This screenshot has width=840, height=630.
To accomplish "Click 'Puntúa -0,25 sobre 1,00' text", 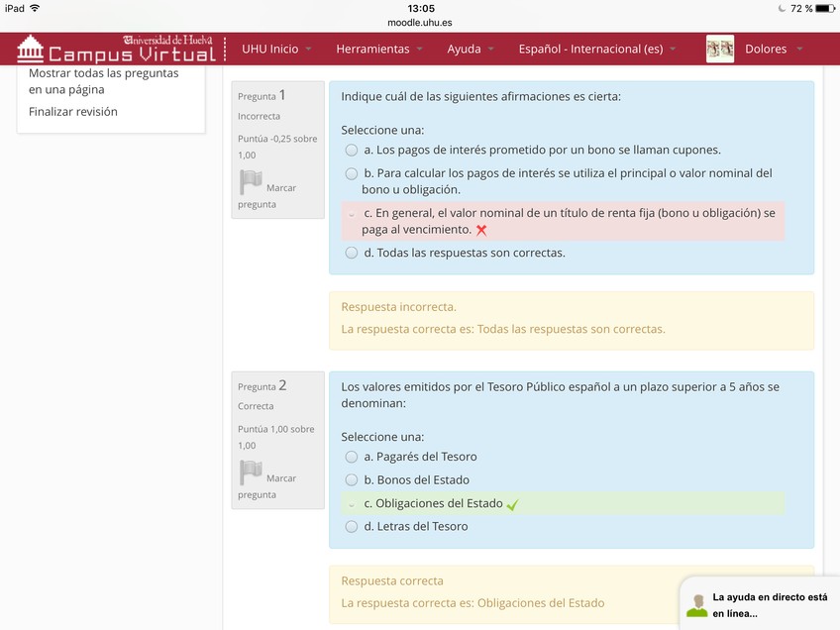I will (x=277, y=147).
